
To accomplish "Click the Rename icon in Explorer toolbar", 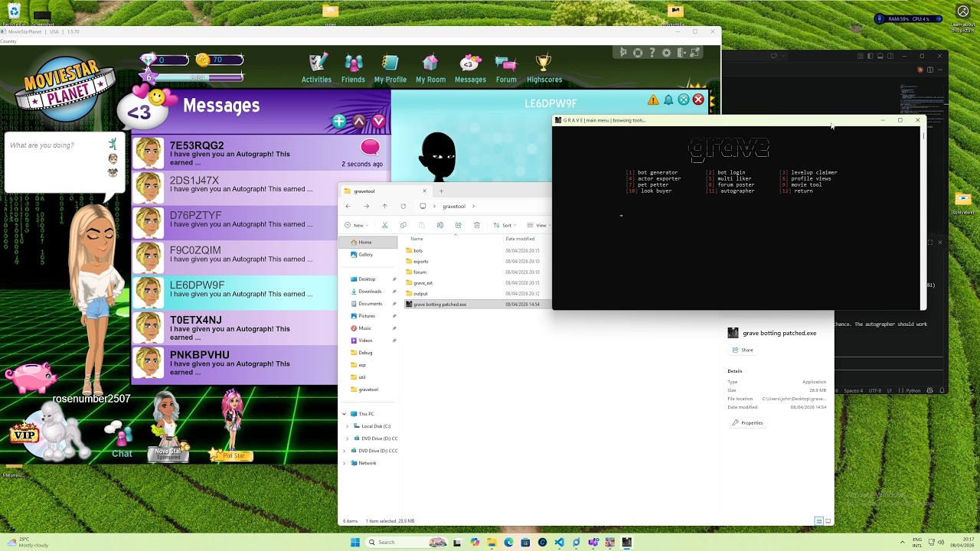I will point(439,225).
